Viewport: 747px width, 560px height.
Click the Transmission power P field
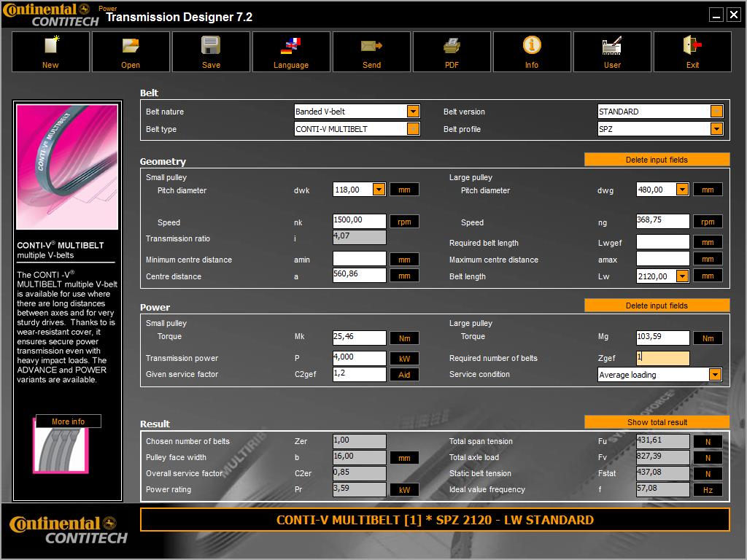359,358
